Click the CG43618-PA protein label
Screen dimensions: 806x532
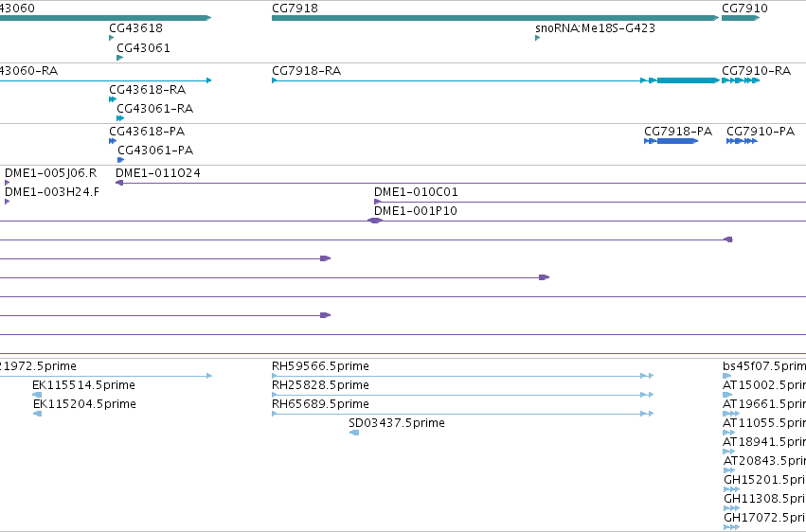[147, 131]
